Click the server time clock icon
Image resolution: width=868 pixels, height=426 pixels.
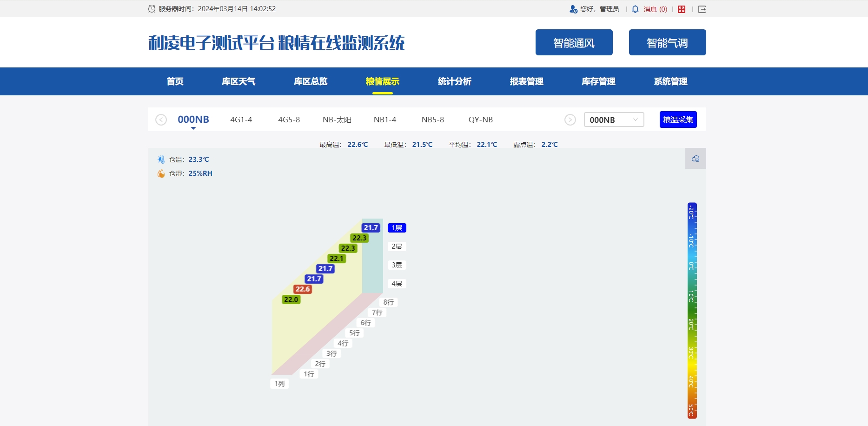[152, 9]
